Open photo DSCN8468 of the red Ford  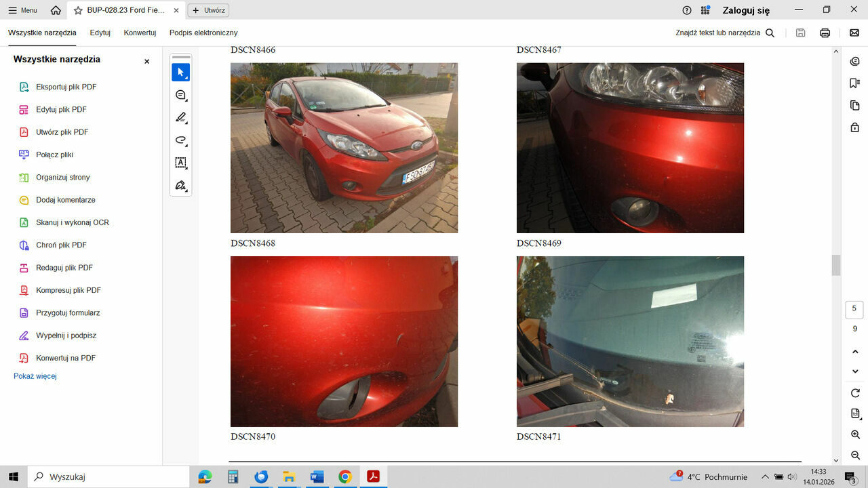[344, 148]
